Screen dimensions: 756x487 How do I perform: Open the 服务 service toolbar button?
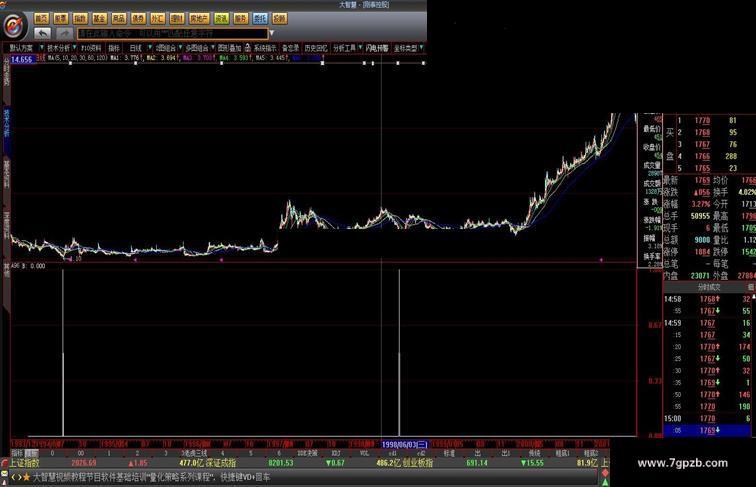[241, 18]
